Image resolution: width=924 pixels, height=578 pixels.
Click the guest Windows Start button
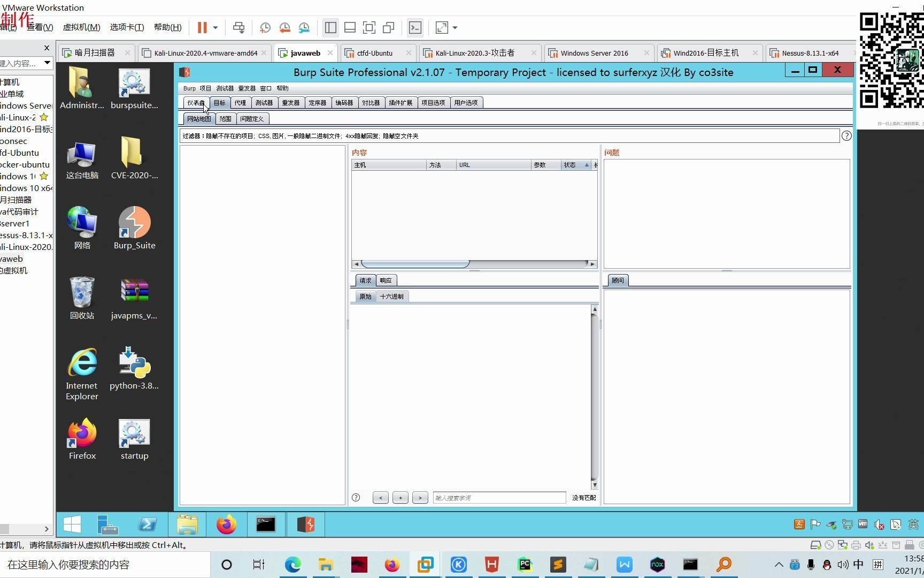72,524
